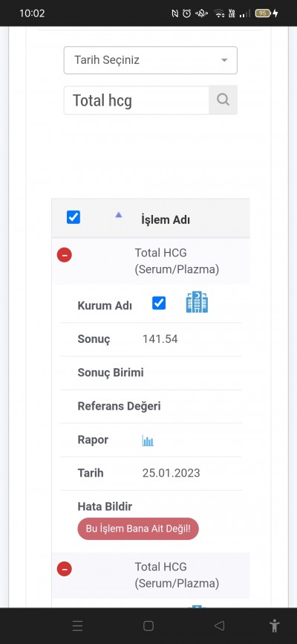Open recent apps menu lines icon
Image resolution: width=297 pixels, height=644 pixels.
[x=77, y=625]
